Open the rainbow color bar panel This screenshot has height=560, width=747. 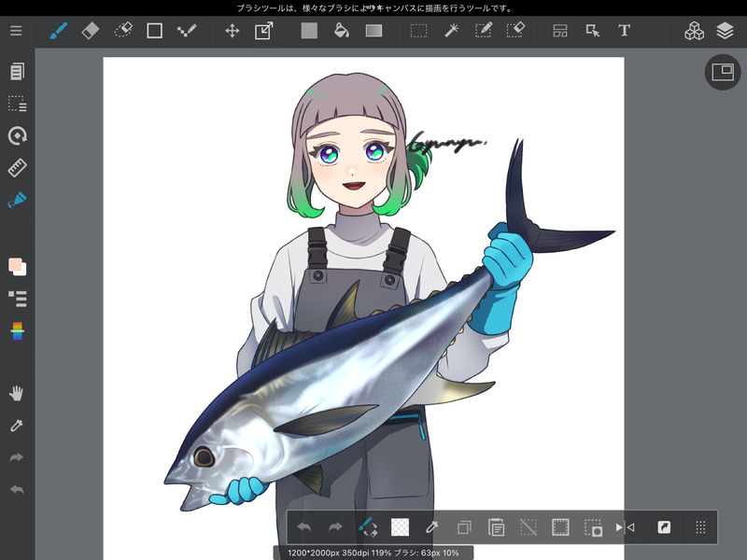(x=17, y=331)
